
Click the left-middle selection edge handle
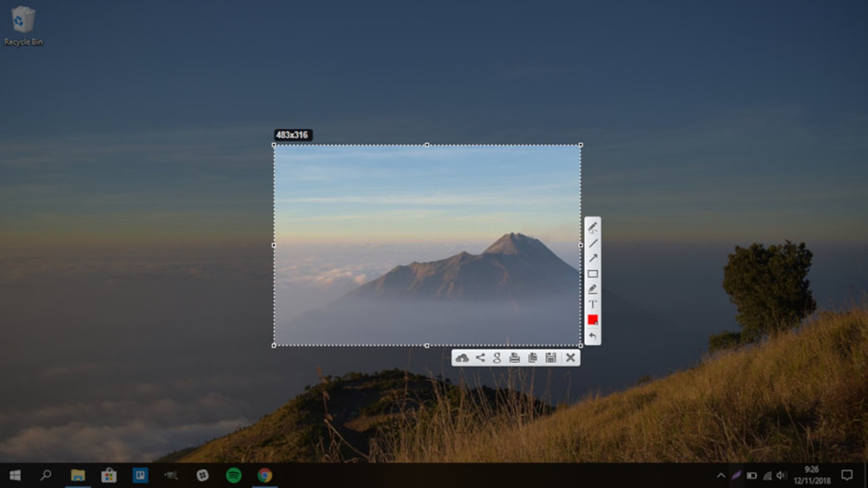(274, 245)
